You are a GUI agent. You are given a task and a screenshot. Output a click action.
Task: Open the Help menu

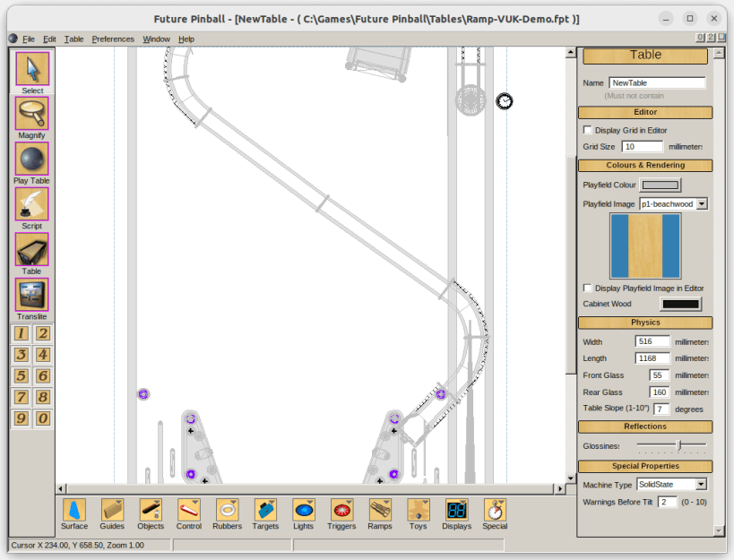[x=186, y=39]
